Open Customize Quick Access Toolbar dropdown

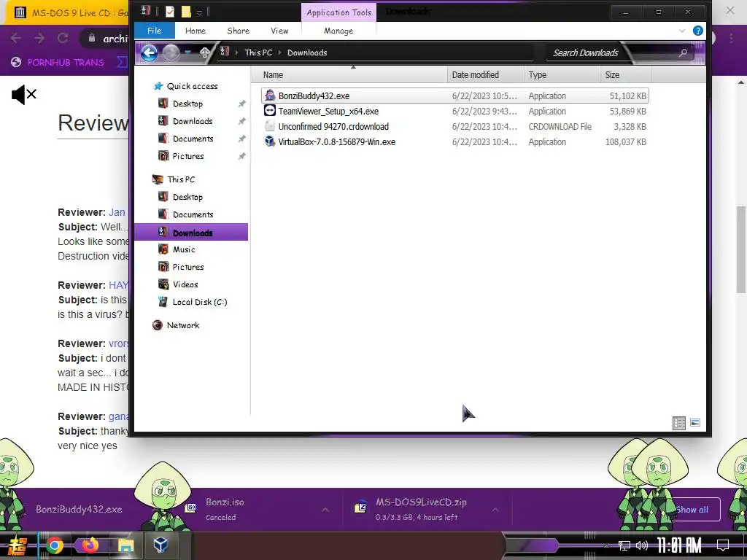[200, 12]
